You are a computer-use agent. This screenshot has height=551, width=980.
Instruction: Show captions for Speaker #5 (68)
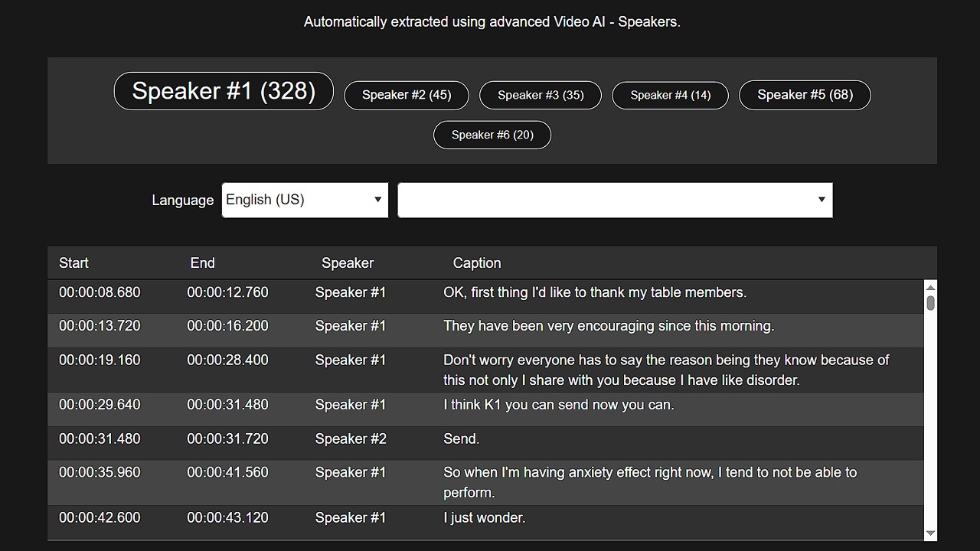(x=805, y=95)
